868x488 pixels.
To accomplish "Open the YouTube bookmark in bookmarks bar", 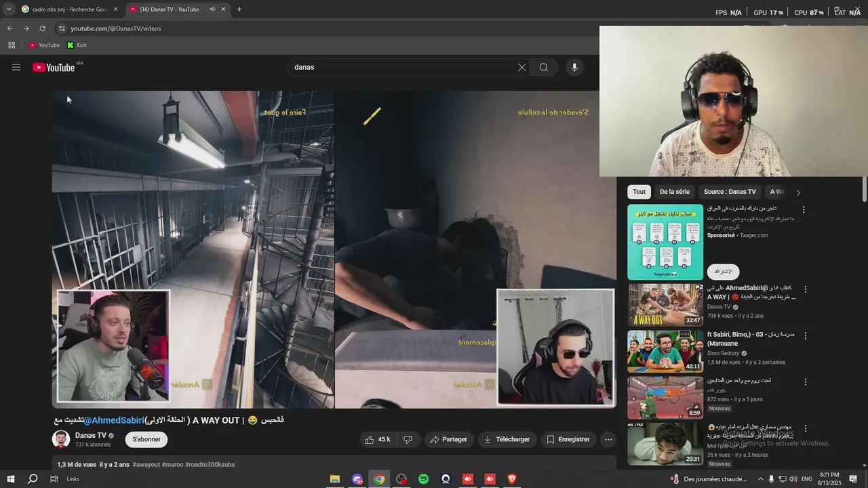I will pyautogui.click(x=44, y=45).
